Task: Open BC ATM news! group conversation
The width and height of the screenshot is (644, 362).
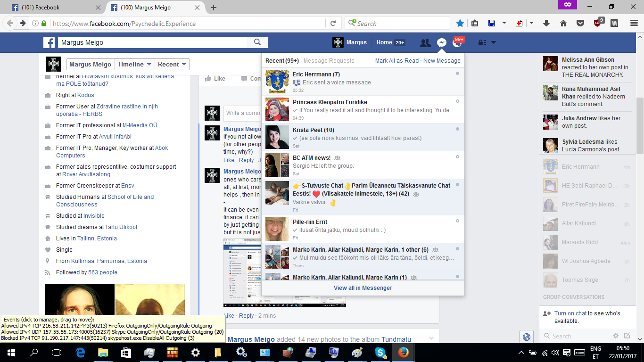Action: (x=363, y=165)
